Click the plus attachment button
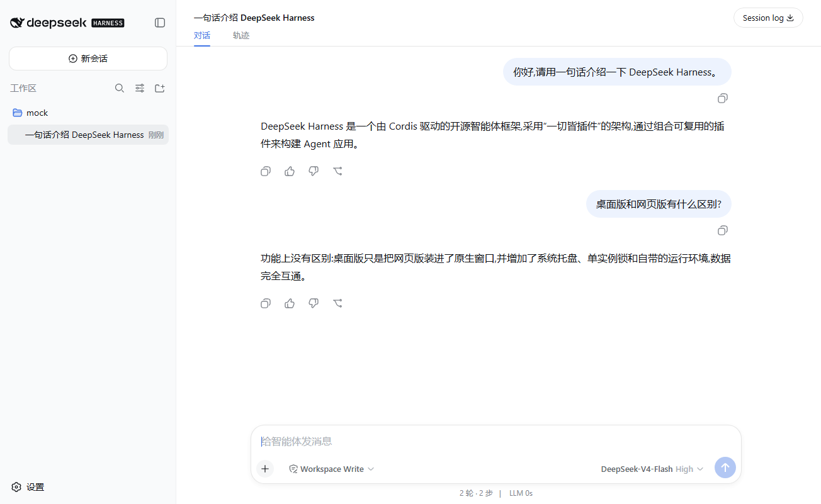 (265, 469)
